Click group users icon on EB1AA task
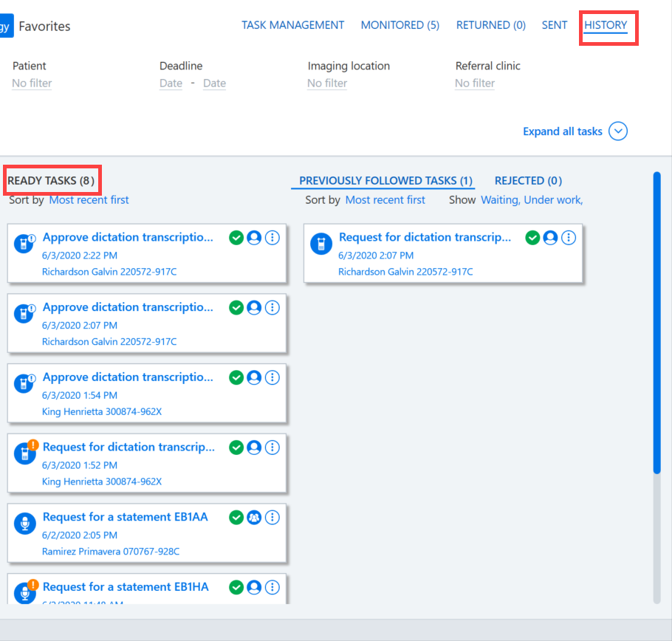 (254, 517)
